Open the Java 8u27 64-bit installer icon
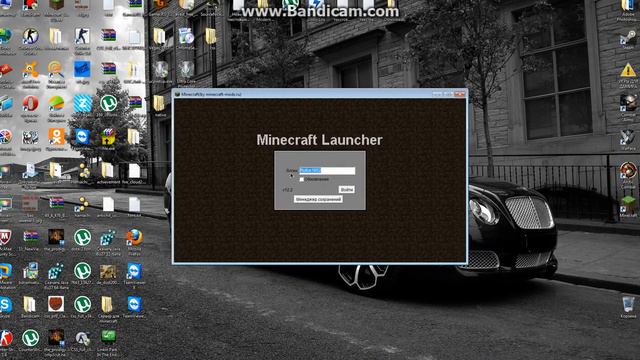 pyautogui.click(x=56, y=271)
